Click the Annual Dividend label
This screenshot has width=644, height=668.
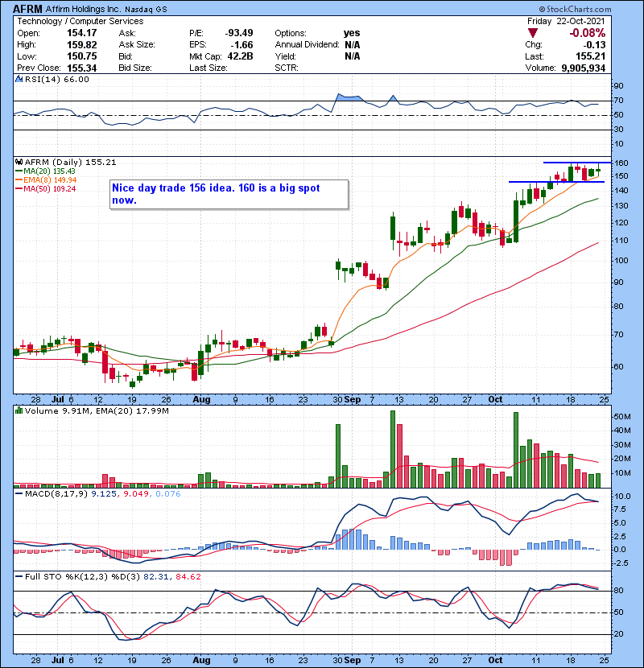click(x=308, y=44)
